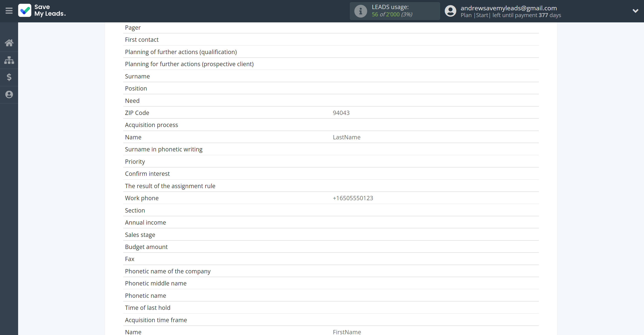Click the 'Confirm interest' field label
This screenshot has height=335, width=644.
point(147,174)
